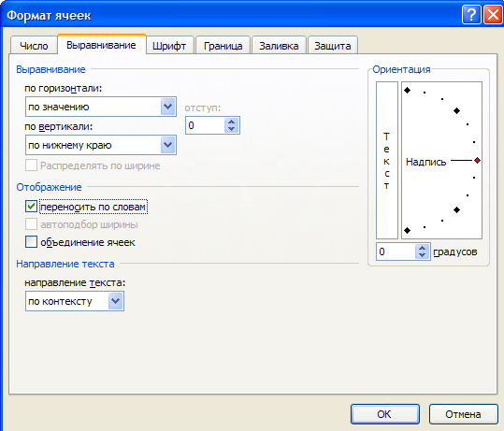Open the help question mark button
Viewport: 504px width, 431px height.
pyautogui.click(x=471, y=14)
